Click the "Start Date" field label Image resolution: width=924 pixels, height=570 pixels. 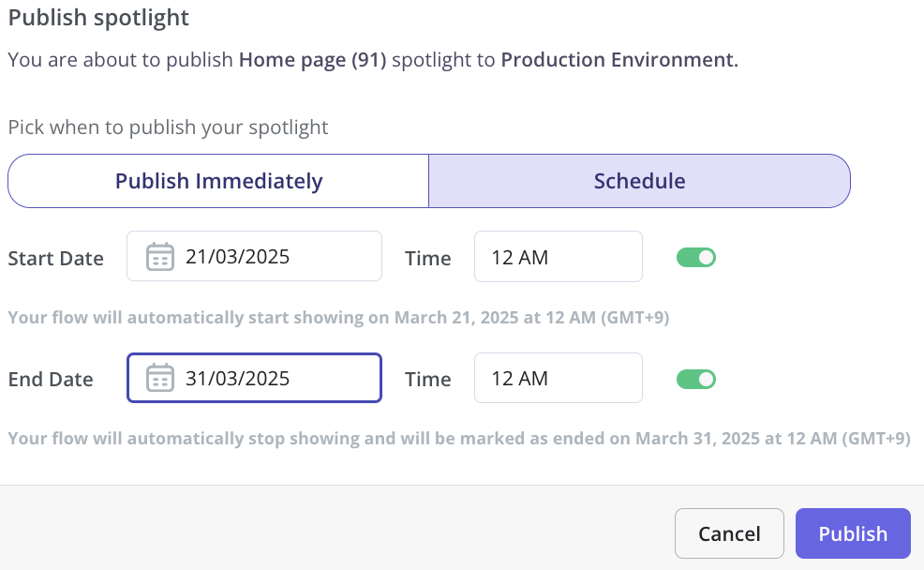56,258
